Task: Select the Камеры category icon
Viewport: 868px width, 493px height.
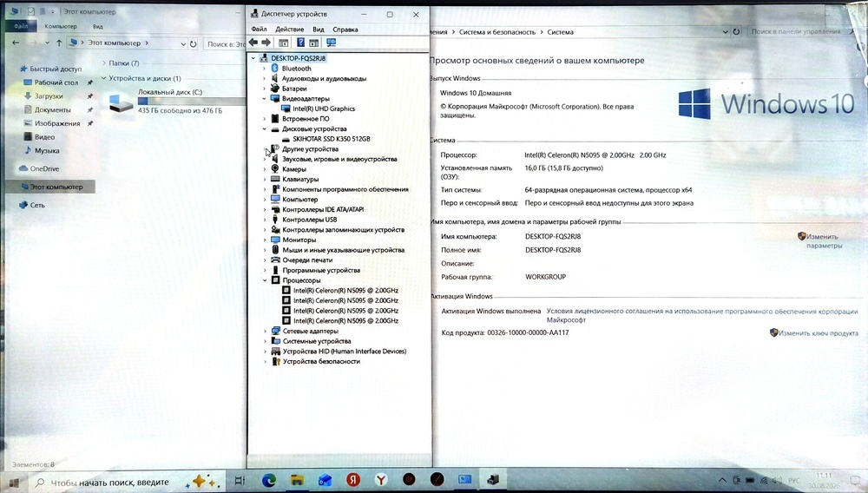Action: [x=275, y=169]
